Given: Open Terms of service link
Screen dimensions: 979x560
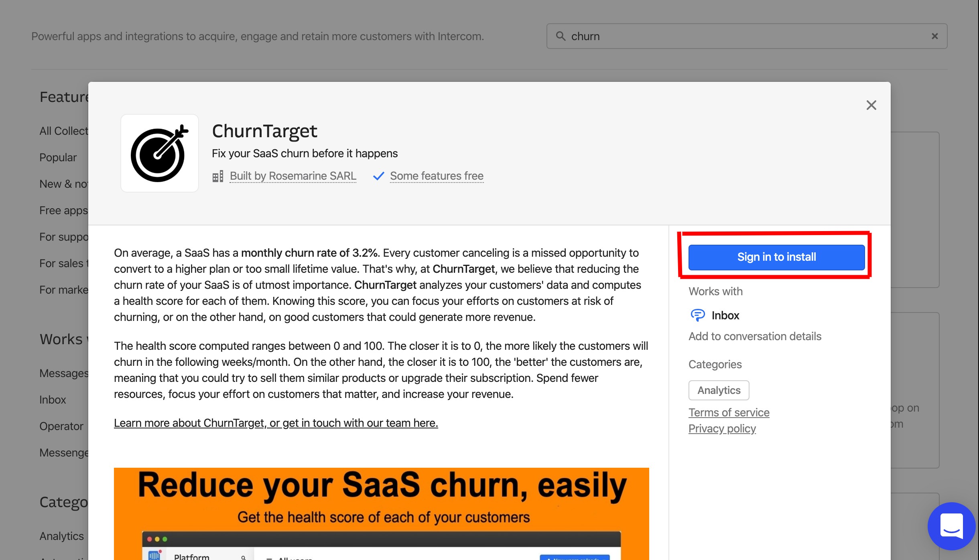Looking at the screenshot, I should pyautogui.click(x=729, y=412).
